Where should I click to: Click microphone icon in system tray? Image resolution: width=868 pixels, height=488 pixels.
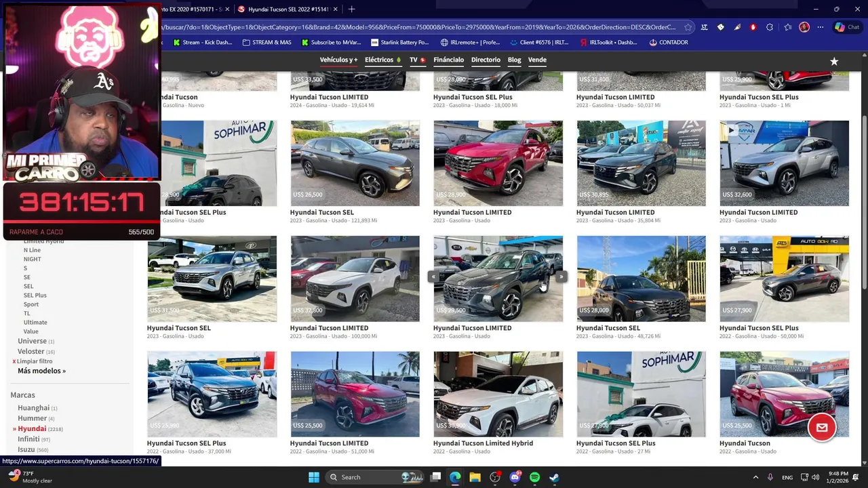[770, 477]
